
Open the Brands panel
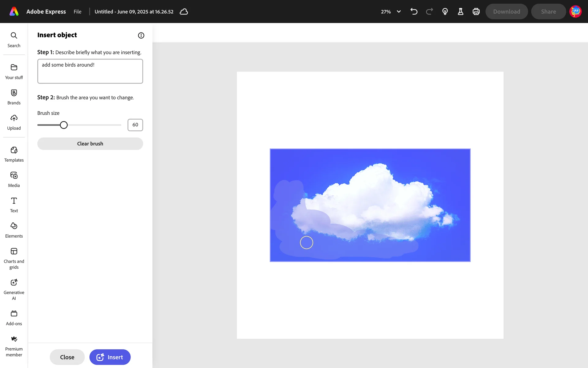[x=14, y=97]
